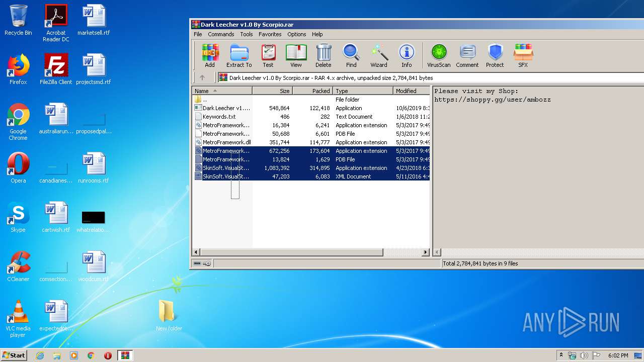This screenshot has width=644, height=362.
Task: Open the Find files tool
Action: pyautogui.click(x=351, y=56)
